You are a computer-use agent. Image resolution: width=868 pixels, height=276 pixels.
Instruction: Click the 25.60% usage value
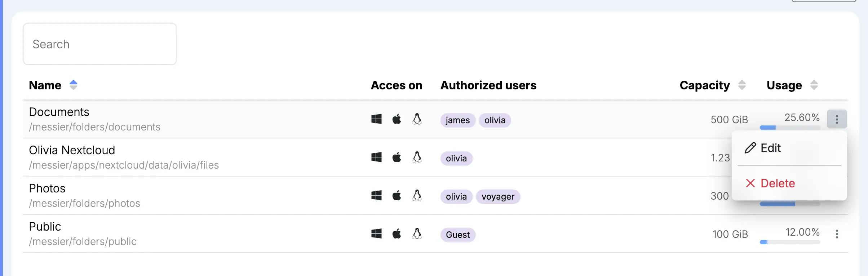coord(802,117)
